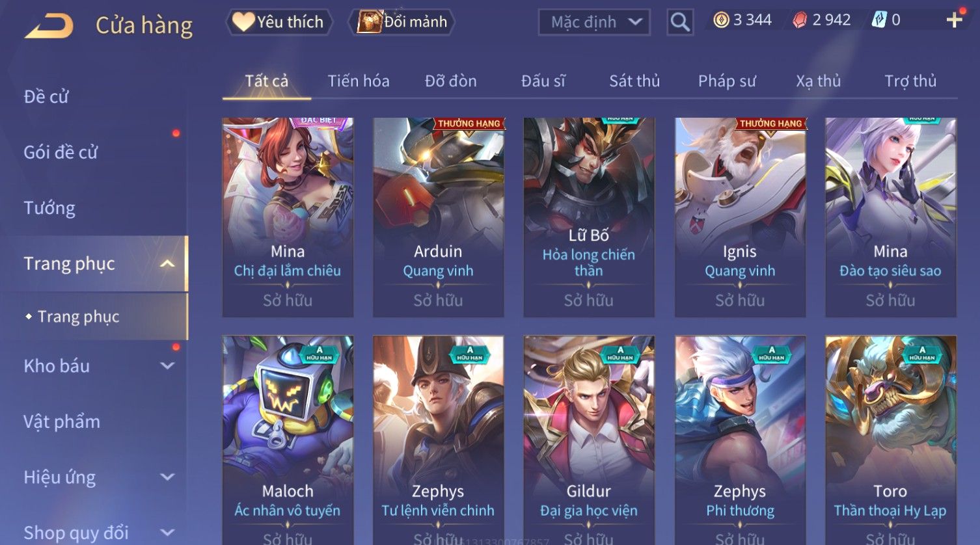Select the Lữ Bố Hỏa long chiến thần skin
This screenshot has height=545, width=980.
pos(589,217)
